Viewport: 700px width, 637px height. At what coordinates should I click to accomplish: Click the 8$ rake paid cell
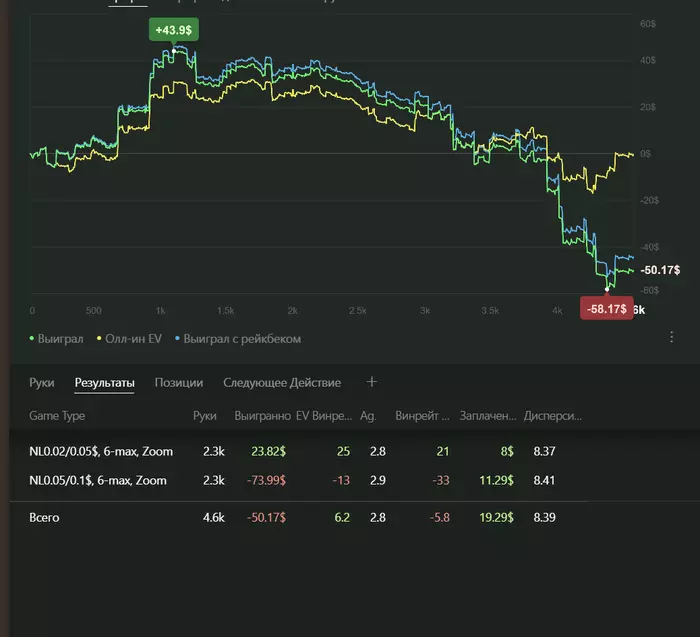point(507,451)
